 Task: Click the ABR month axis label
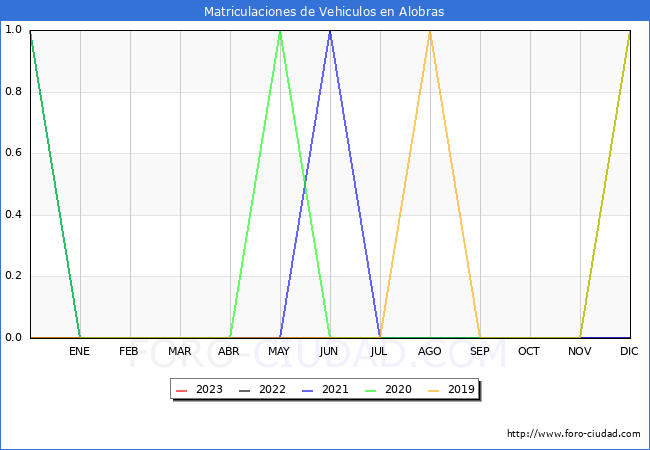[229, 351]
